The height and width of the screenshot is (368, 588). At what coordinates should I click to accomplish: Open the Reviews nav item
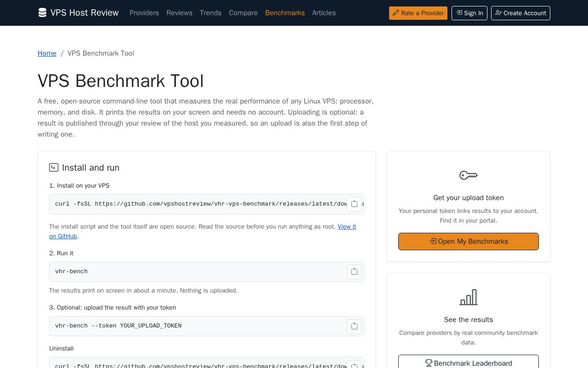pyautogui.click(x=179, y=13)
